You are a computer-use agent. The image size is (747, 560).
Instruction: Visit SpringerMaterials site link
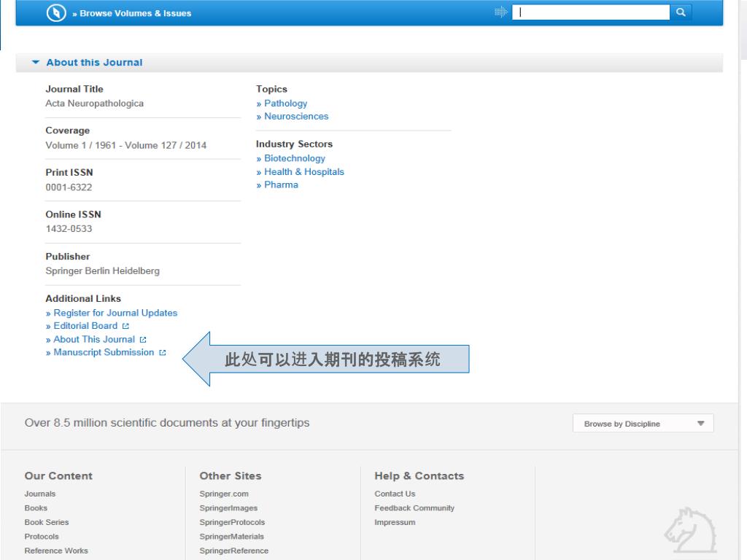click(x=231, y=537)
